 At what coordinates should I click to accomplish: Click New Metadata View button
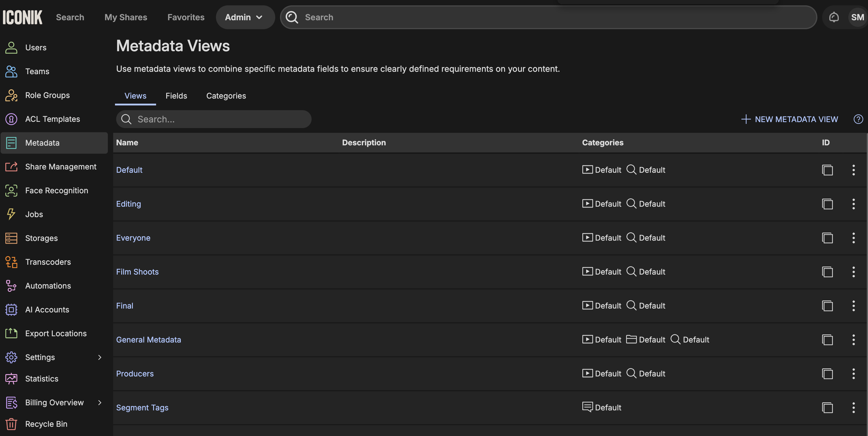click(x=789, y=119)
